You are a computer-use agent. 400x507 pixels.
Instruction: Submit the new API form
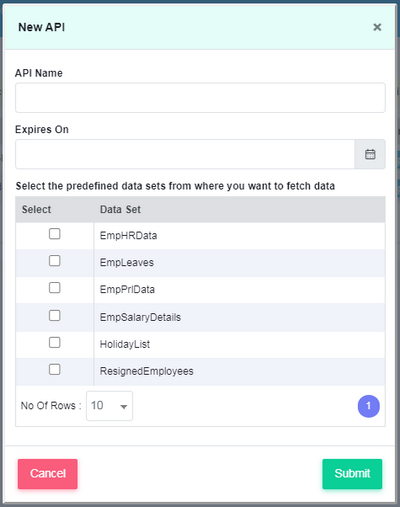coord(352,474)
